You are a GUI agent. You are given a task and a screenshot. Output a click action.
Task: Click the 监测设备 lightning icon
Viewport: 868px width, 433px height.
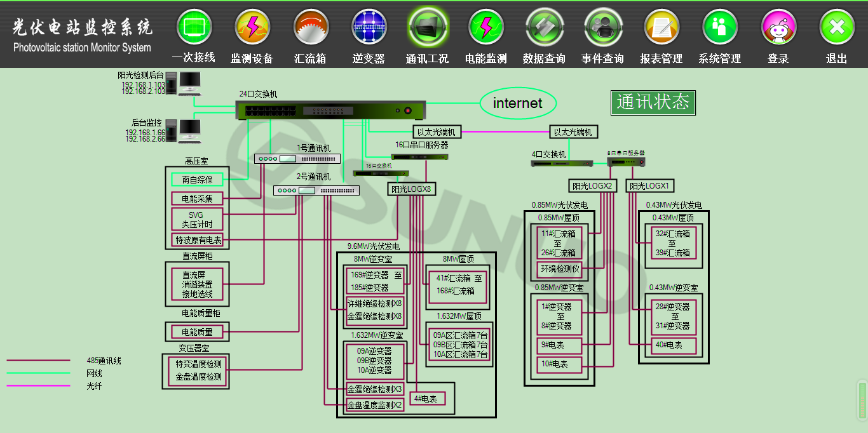pyautogui.click(x=252, y=27)
